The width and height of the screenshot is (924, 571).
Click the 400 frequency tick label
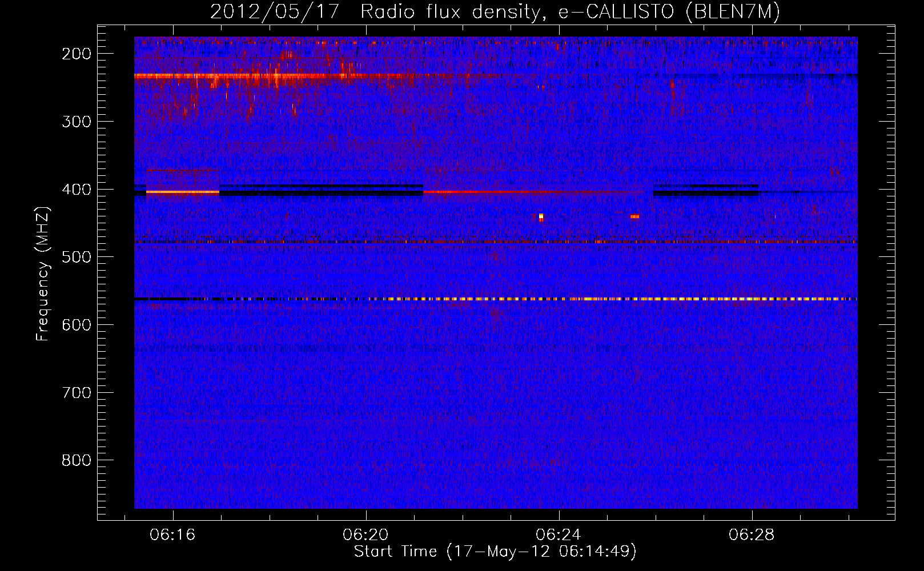tap(77, 190)
